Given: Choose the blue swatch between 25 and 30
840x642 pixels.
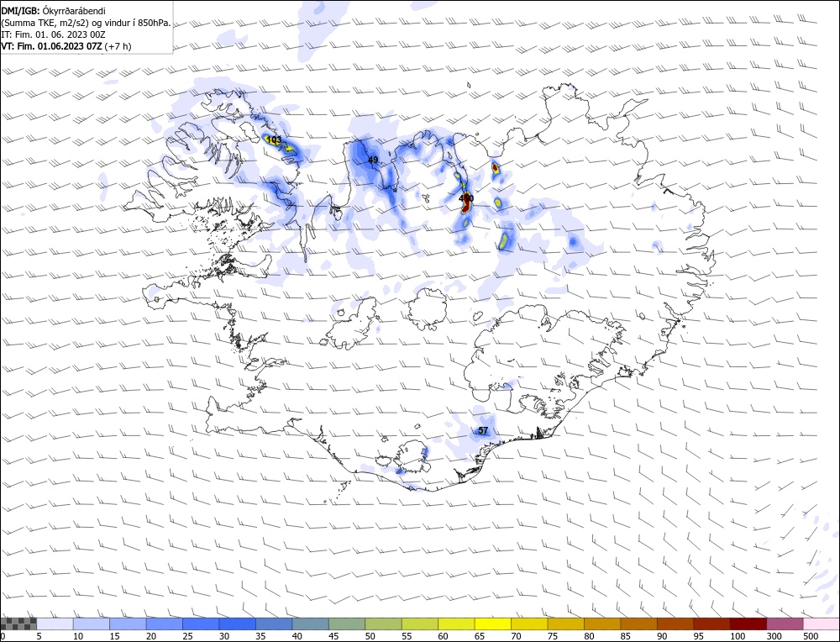Looking at the screenshot, I should click(x=201, y=624).
